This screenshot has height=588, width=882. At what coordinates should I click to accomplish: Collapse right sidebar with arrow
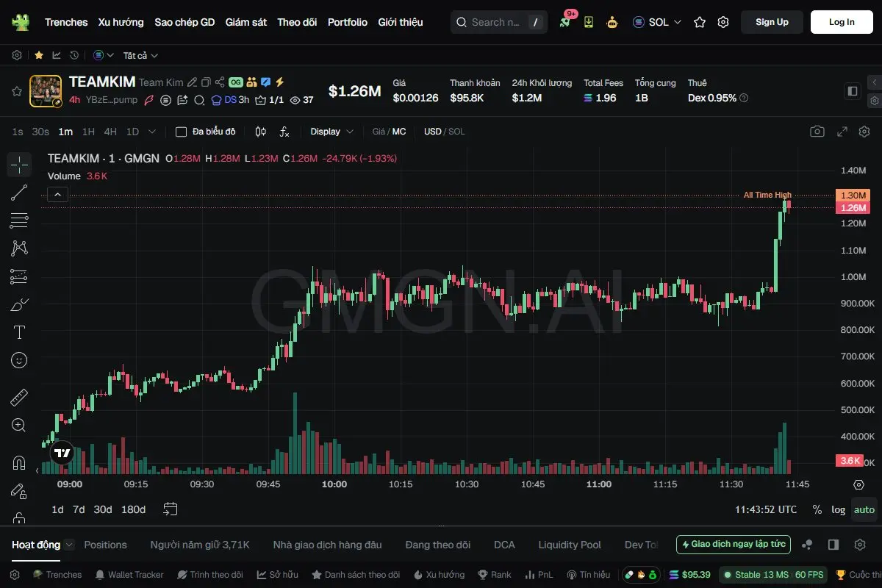874,82
